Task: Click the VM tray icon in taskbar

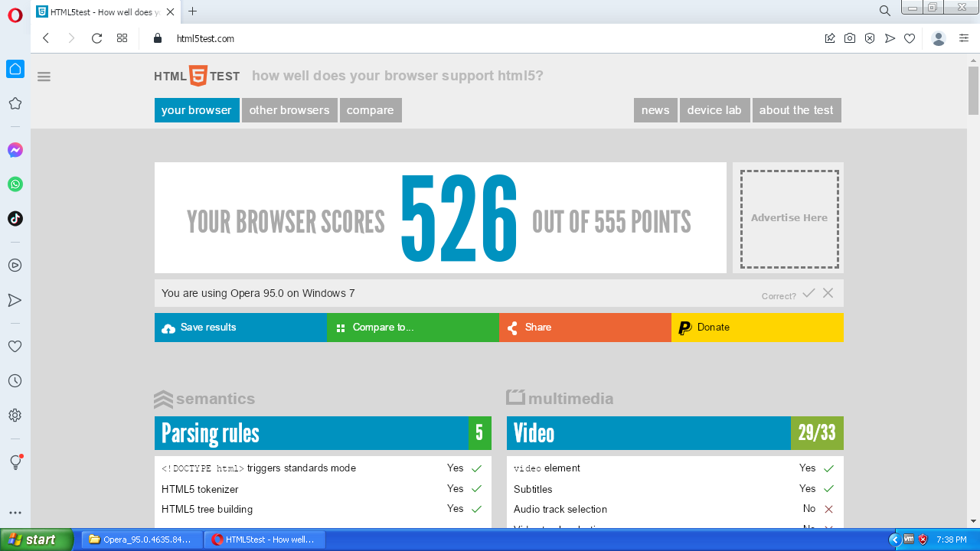Action: coord(909,540)
